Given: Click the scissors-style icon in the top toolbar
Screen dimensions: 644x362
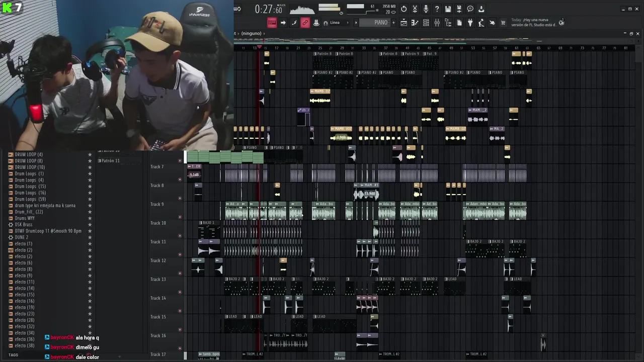Looking at the screenshot, I should coord(415,9).
